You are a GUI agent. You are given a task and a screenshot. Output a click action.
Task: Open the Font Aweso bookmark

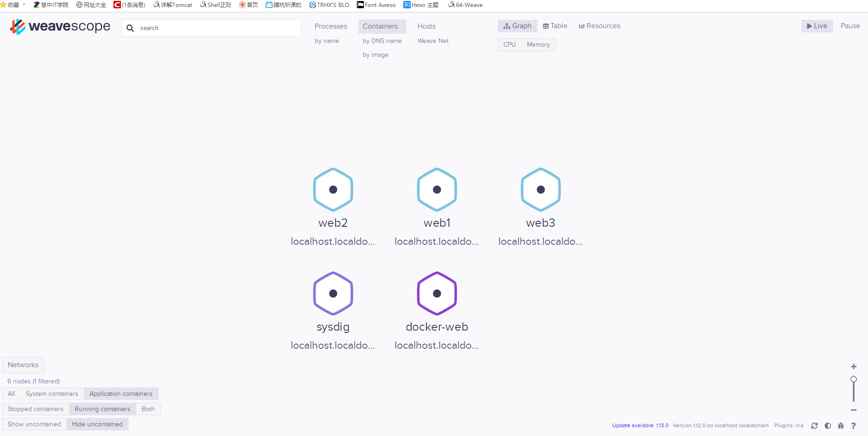[x=376, y=5]
